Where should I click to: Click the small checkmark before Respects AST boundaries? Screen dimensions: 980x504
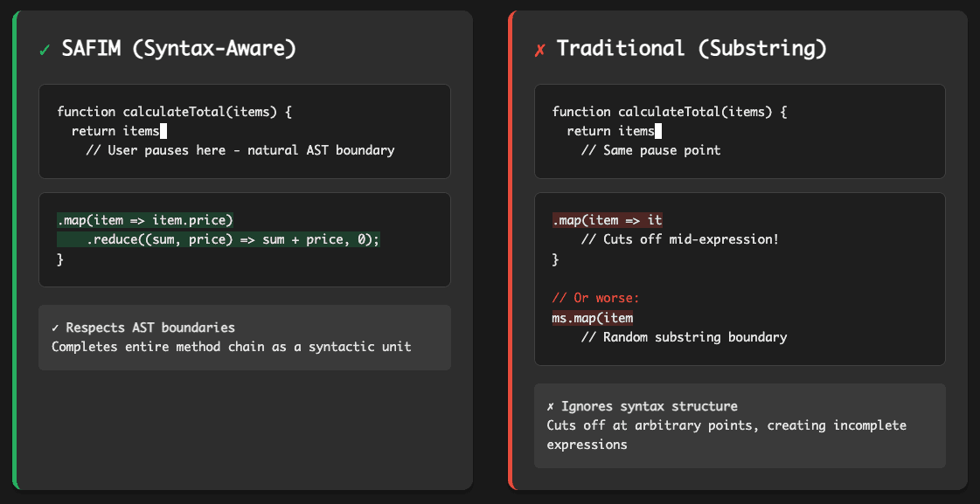pyautogui.click(x=55, y=328)
